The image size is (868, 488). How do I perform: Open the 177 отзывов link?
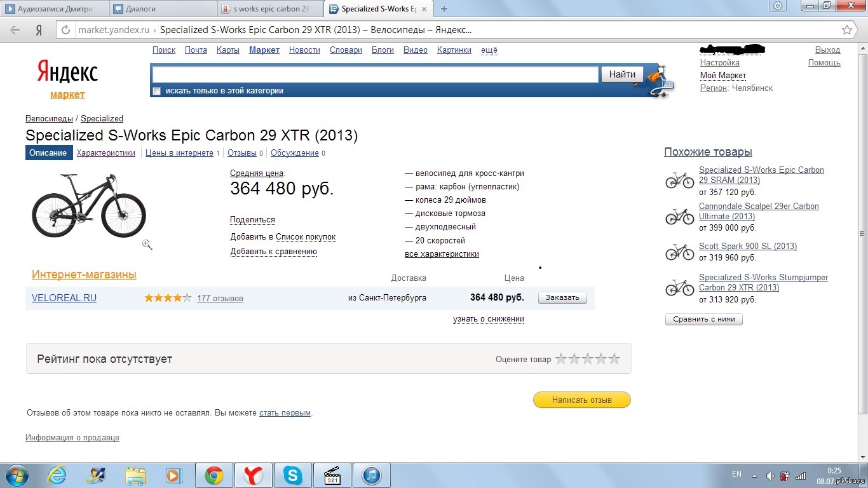pyautogui.click(x=220, y=298)
